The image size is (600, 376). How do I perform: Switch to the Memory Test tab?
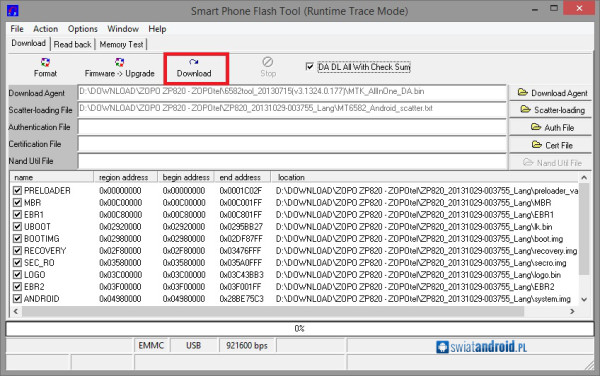click(121, 44)
